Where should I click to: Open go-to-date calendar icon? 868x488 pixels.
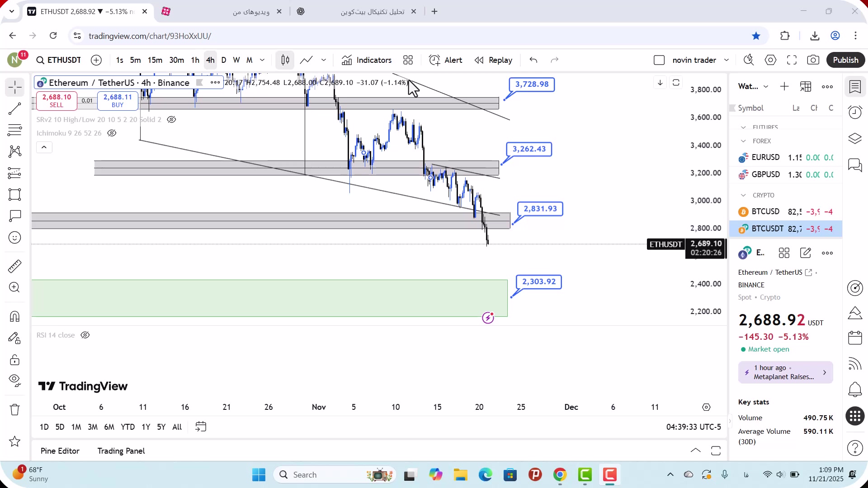[x=201, y=427]
